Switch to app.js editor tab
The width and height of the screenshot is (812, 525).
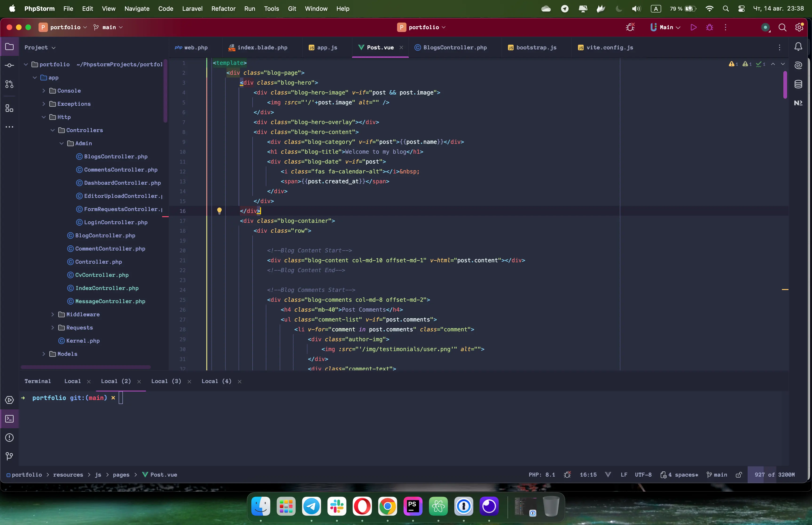(x=323, y=48)
